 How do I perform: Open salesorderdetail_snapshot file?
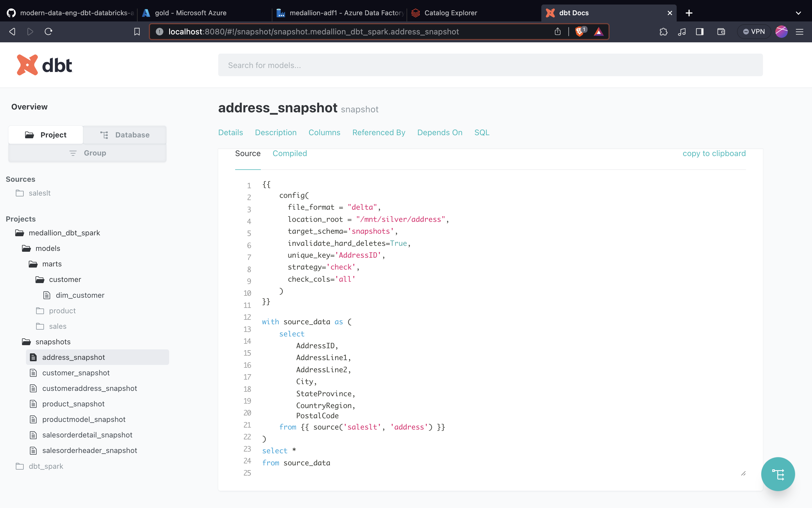tap(81, 435)
